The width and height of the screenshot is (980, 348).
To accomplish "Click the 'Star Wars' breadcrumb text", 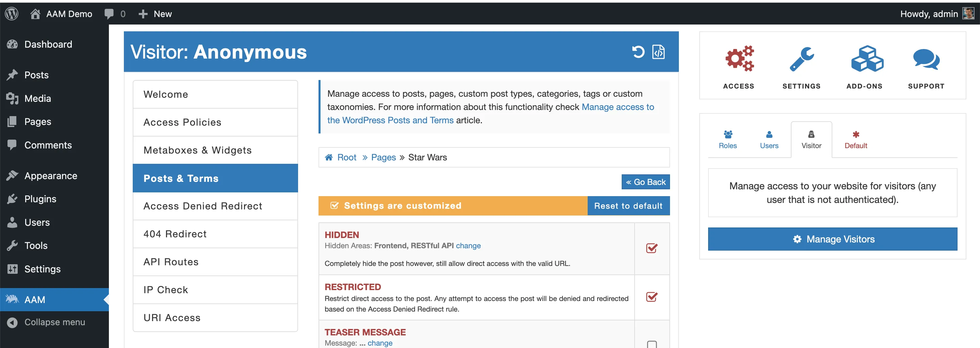I will point(428,157).
